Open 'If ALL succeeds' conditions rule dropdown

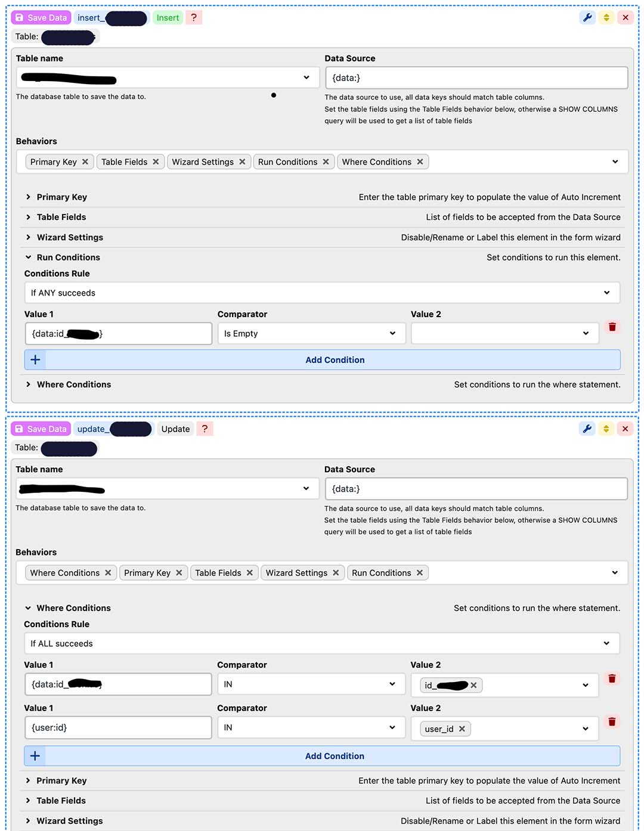coord(322,644)
